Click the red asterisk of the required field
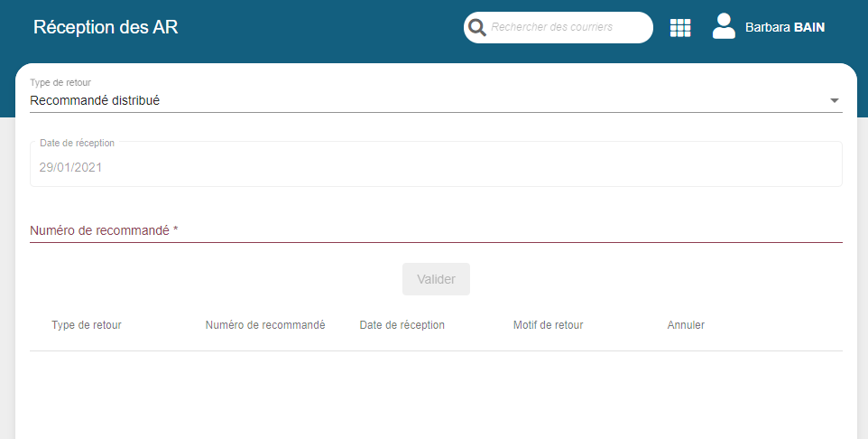This screenshot has width=868, height=439. pyautogui.click(x=176, y=230)
